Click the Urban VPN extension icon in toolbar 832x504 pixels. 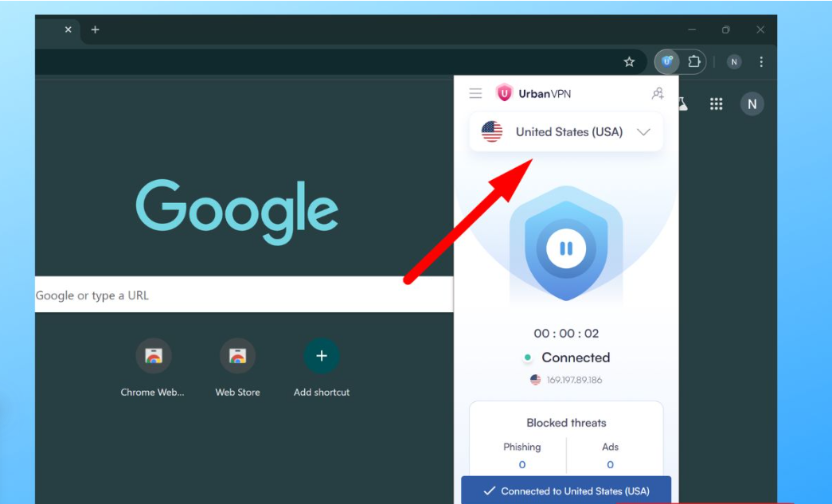(x=667, y=61)
